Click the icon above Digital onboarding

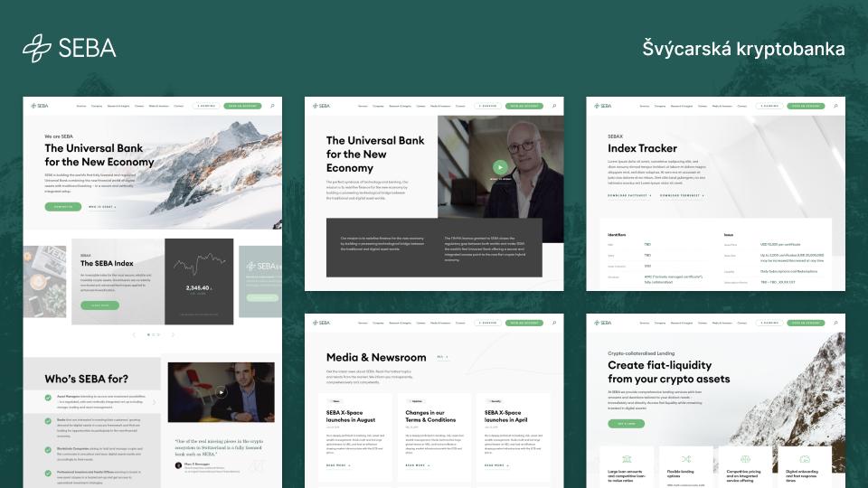[x=805, y=459]
